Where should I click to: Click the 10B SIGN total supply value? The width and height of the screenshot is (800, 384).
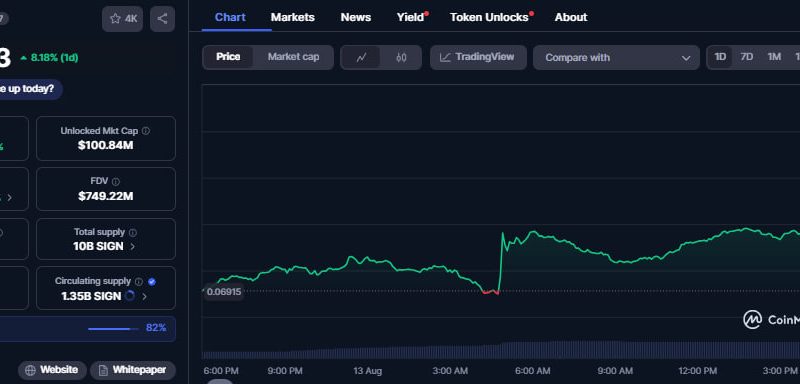[x=98, y=247]
